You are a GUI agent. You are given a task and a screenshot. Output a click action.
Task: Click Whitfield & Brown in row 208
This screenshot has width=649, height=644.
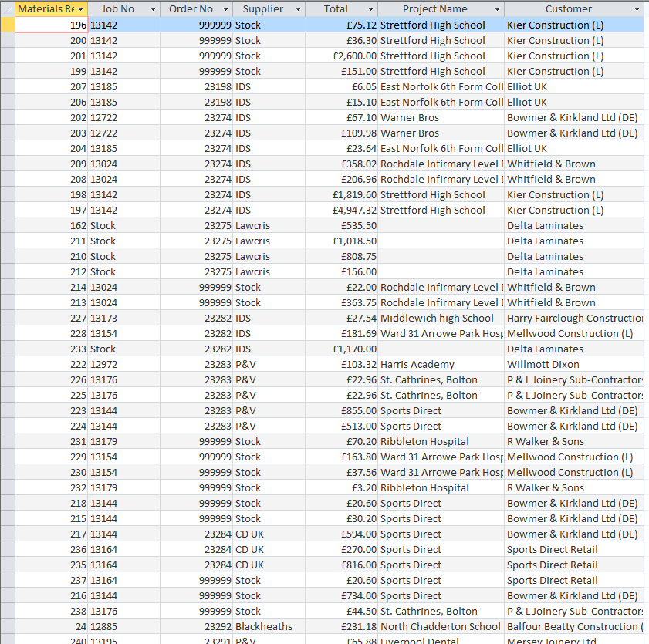point(574,179)
